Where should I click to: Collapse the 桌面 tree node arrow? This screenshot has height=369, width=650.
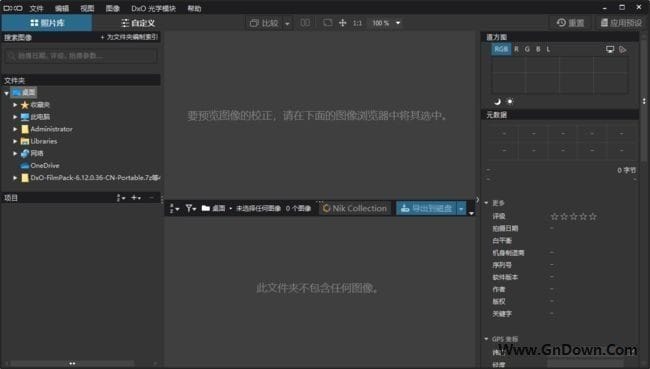tap(6, 93)
